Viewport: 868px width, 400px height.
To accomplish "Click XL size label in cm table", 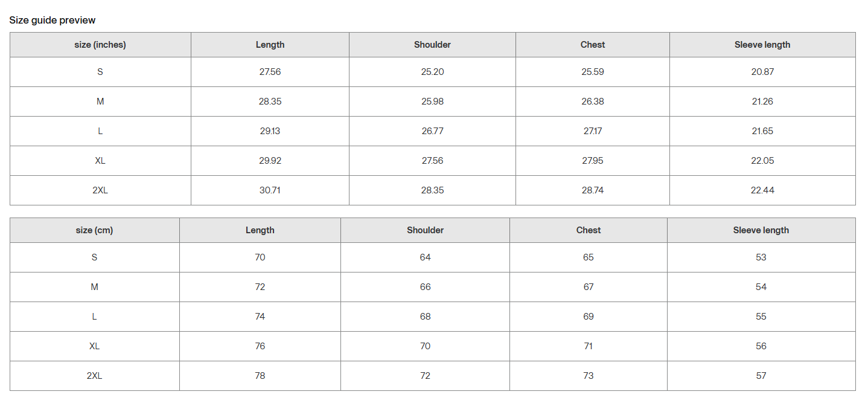I will pyautogui.click(x=94, y=346).
